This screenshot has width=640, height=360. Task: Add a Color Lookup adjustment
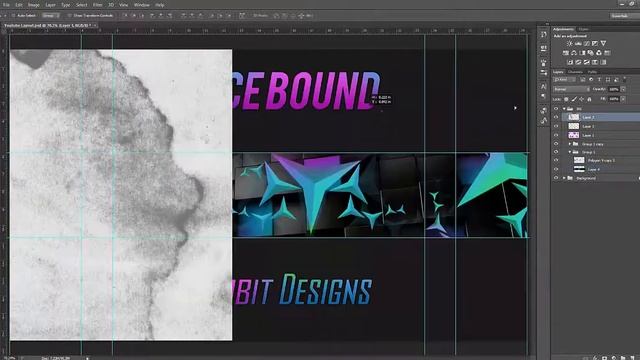tap(607, 53)
